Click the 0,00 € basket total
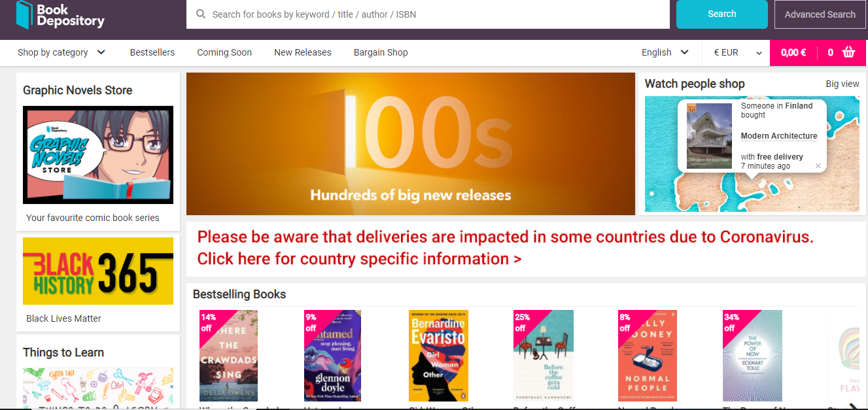868x410 pixels. (x=793, y=52)
